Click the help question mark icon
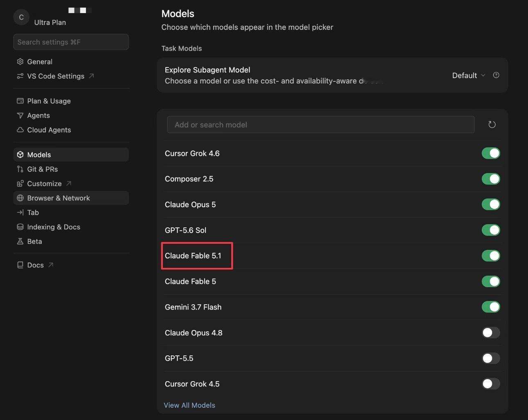 tap(496, 75)
